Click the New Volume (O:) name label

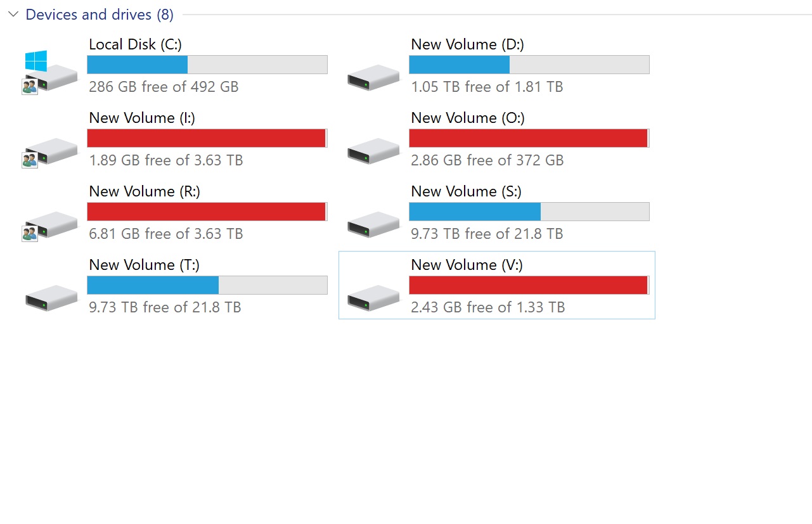[468, 118]
